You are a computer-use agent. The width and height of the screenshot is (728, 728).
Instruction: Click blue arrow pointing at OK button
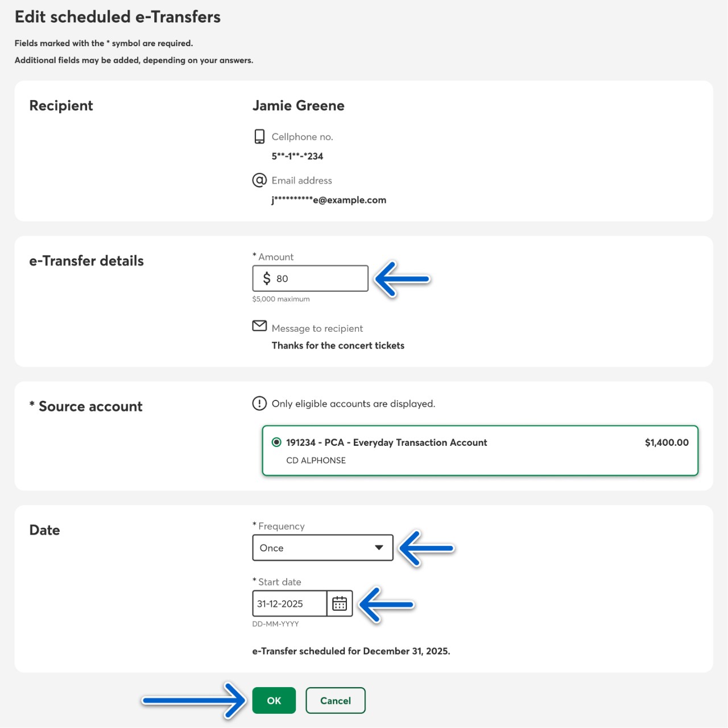pos(193,700)
